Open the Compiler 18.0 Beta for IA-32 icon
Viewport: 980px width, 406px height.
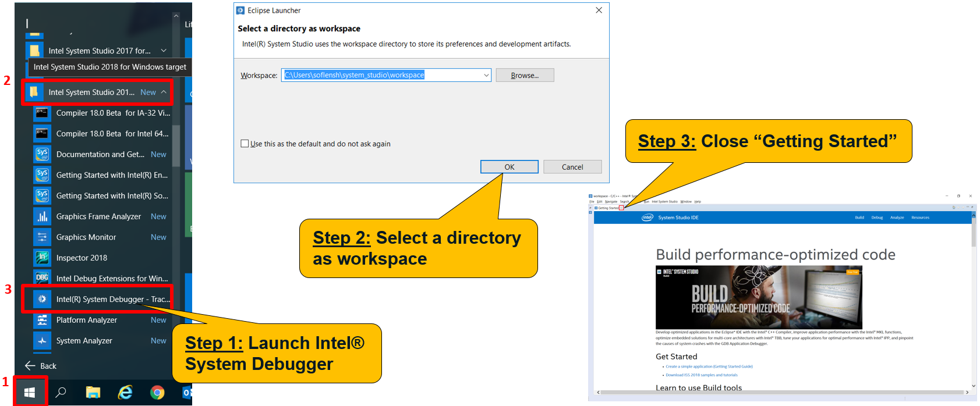[42, 113]
